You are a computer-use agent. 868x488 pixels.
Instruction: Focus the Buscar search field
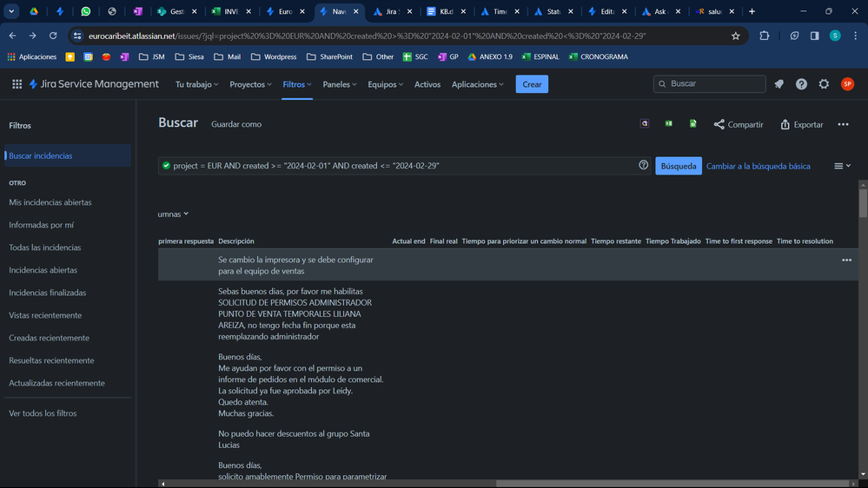coord(710,84)
